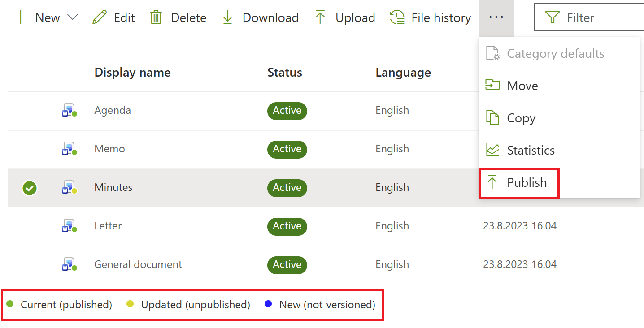Click the Language column header

point(403,73)
